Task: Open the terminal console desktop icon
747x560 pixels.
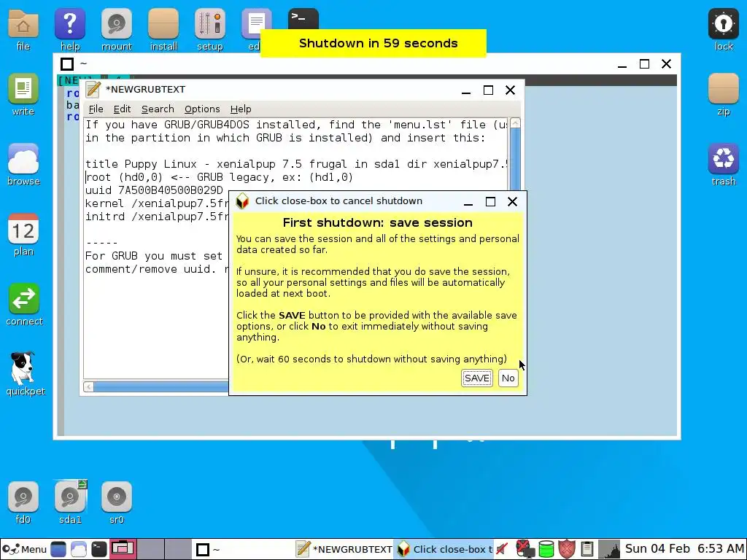Action: pyautogui.click(x=303, y=18)
